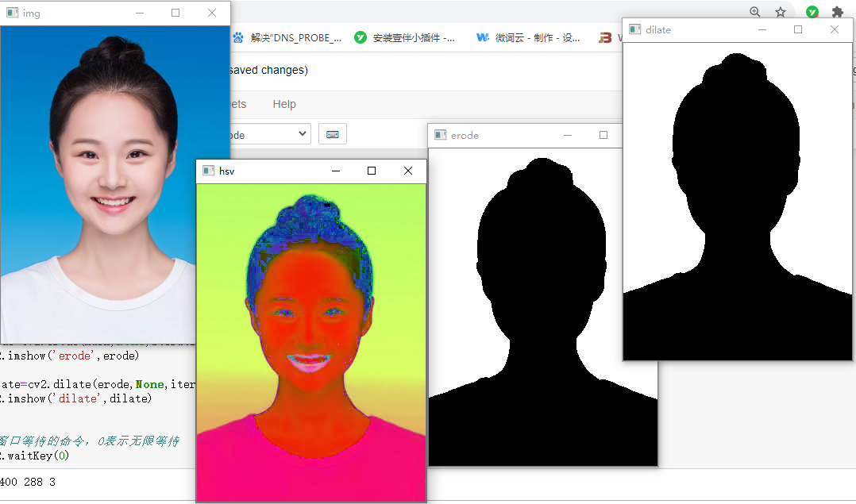Click the waitKey(0) code line
856x504 pixels.
[35, 456]
